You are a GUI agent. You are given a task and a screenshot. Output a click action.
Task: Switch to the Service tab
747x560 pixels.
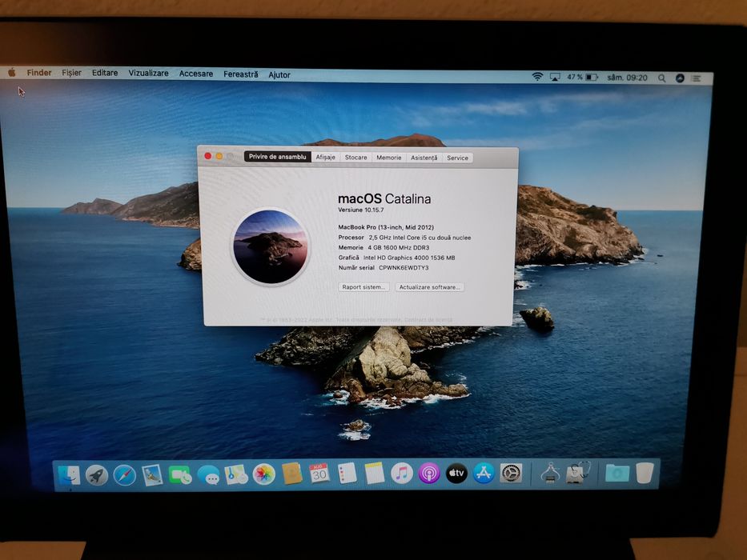[x=457, y=158]
